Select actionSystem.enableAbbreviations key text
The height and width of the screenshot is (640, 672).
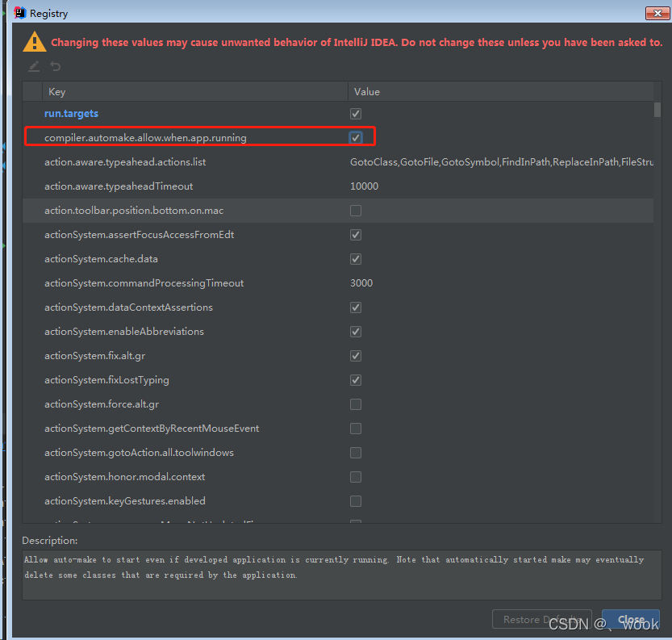pyautogui.click(x=124, y=332)
